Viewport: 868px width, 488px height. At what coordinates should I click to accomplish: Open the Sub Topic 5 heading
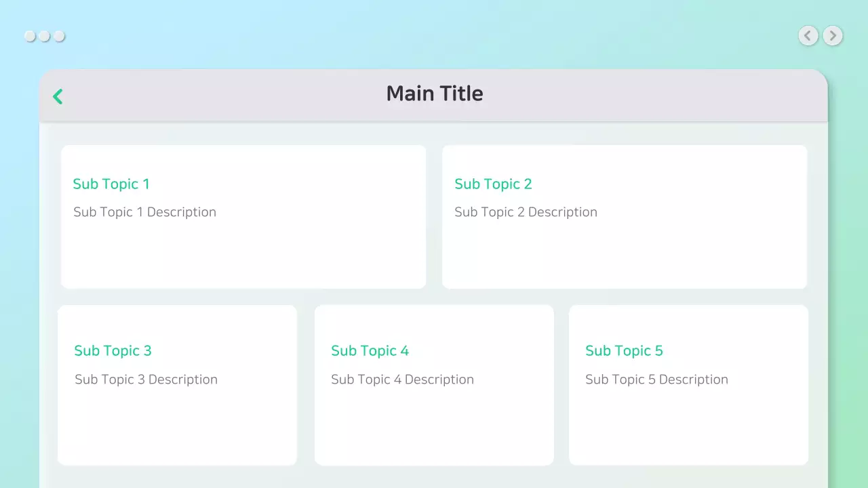624,351
